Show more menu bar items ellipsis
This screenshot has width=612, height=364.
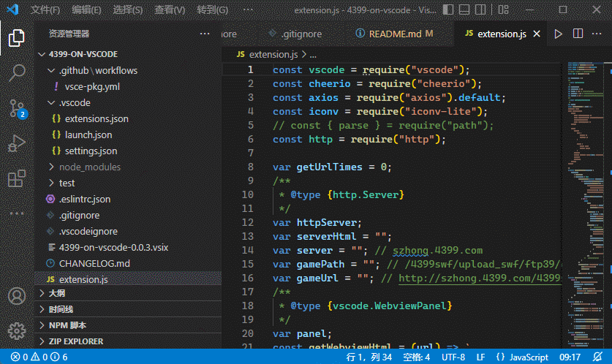pyautogui.click(x=248, y=10)
